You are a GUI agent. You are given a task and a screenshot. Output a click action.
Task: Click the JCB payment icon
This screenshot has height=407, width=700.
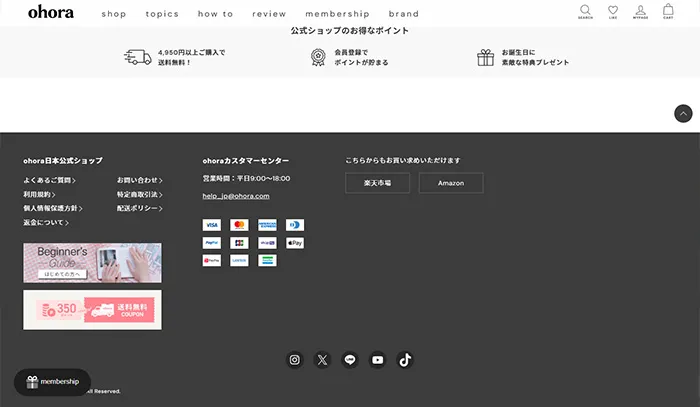tap(239, 243)
